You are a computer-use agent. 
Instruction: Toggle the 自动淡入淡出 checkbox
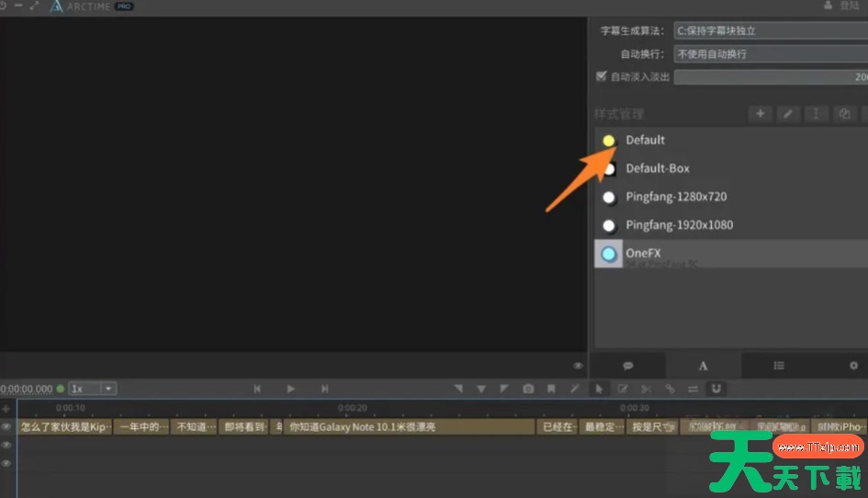click(602, 76)
